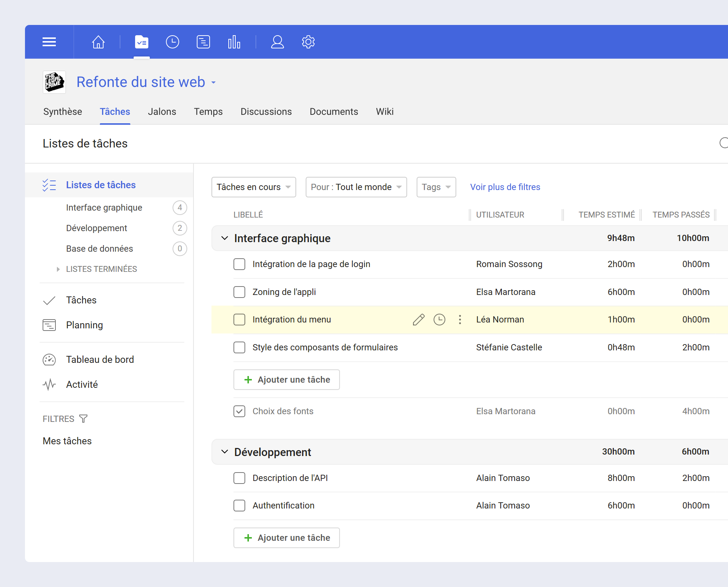Open the projects folder icon in top bar
The height and width of the screenshot is (587, 728).
(x=142, y=42)
